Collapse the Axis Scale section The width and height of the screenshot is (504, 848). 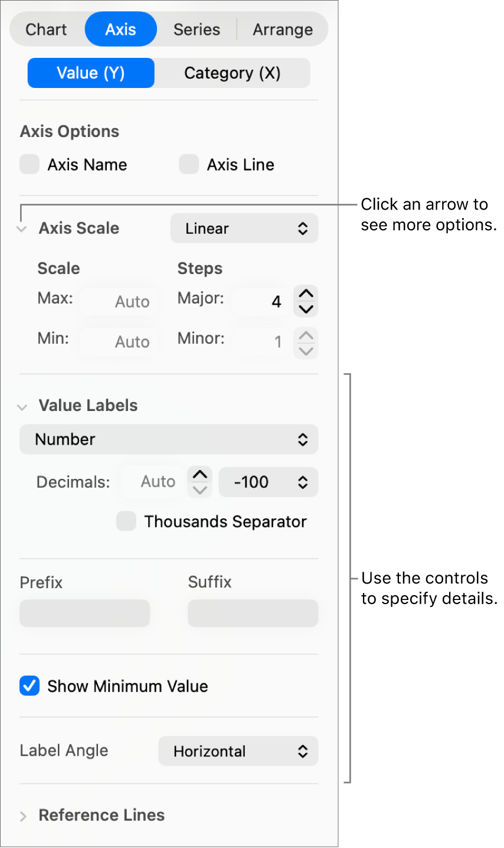(21, 229)
